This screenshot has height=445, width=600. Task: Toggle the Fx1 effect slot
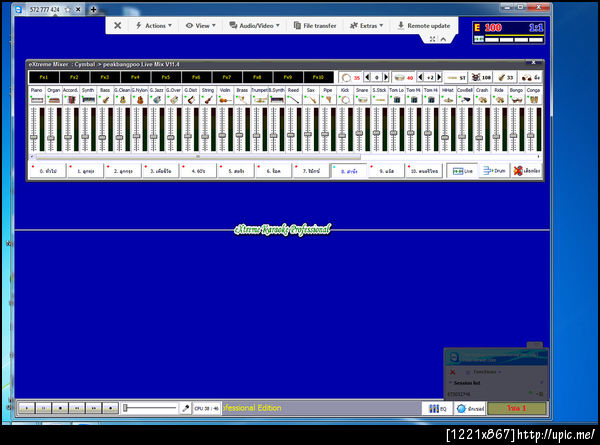point(44,77)
